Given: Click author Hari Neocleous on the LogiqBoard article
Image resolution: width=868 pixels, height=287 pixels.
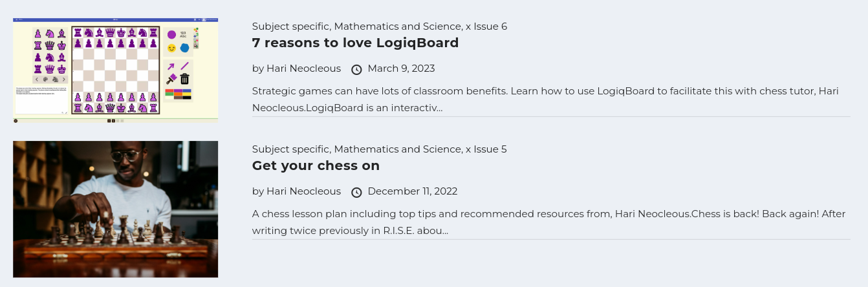Looking at the screenshot, I should point(303,69).
